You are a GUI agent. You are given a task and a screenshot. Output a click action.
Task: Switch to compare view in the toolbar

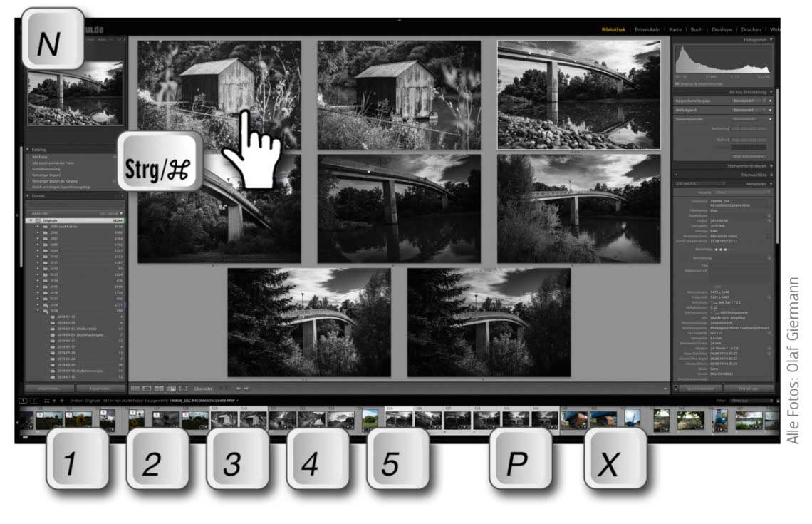click(159, 389)
